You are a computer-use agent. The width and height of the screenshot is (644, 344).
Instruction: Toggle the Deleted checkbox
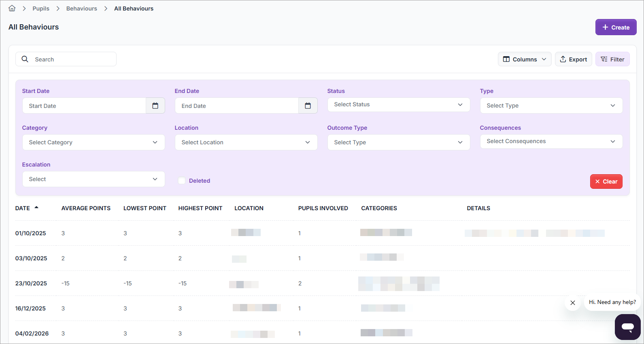coord(182,181)
